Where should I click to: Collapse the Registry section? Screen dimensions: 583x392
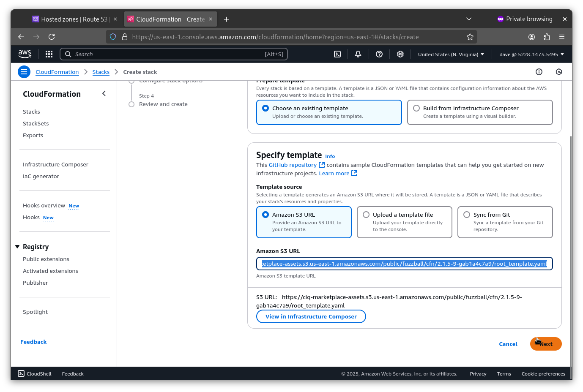pos(17,247)
